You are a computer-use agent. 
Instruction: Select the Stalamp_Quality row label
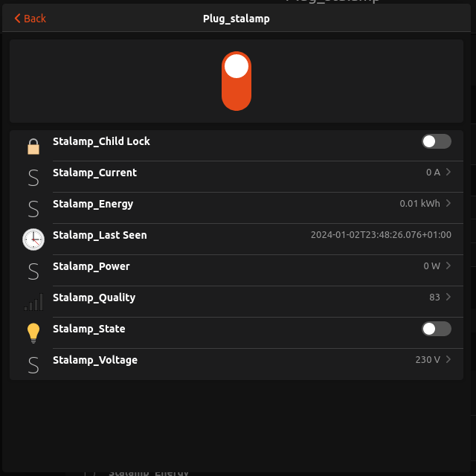pyautogui.click(x=94, y=297)
